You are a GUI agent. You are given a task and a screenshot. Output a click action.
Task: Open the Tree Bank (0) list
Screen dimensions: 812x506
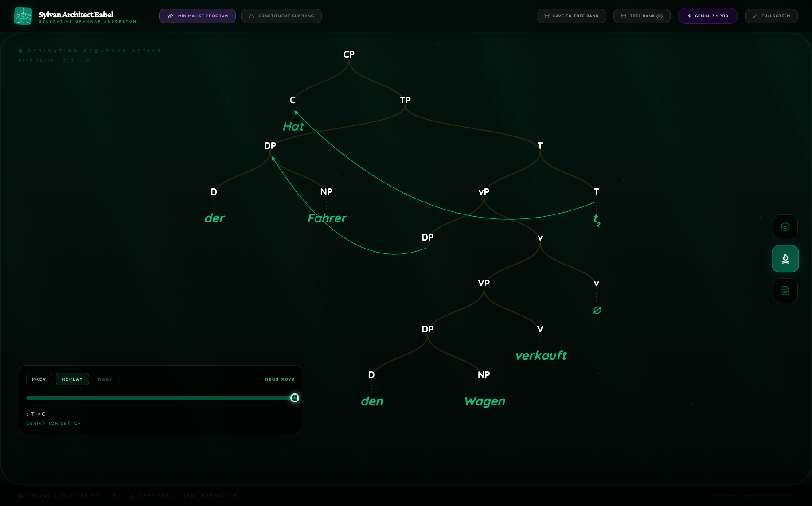coord(641,16)
